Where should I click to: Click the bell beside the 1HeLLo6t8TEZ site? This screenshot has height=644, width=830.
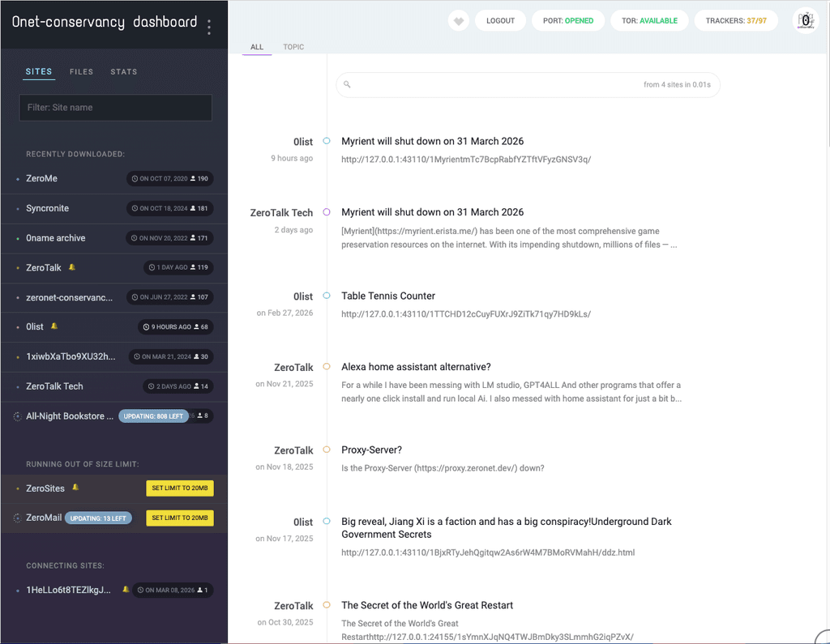click(x=126, y=590)
